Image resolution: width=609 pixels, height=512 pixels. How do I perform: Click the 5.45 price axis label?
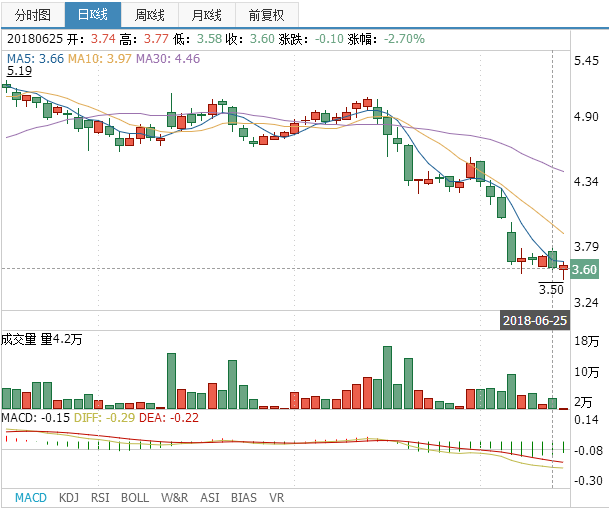tap(586, 61)
